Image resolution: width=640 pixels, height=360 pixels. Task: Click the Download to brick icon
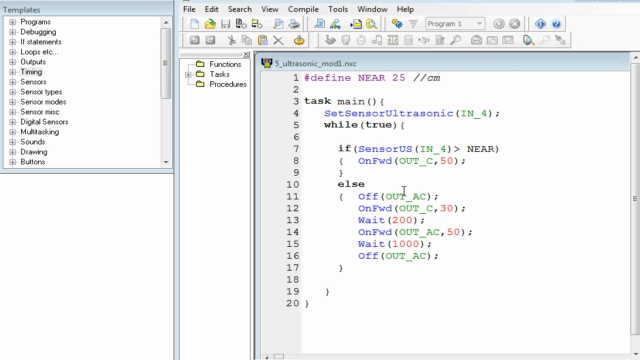coord(413,24)
